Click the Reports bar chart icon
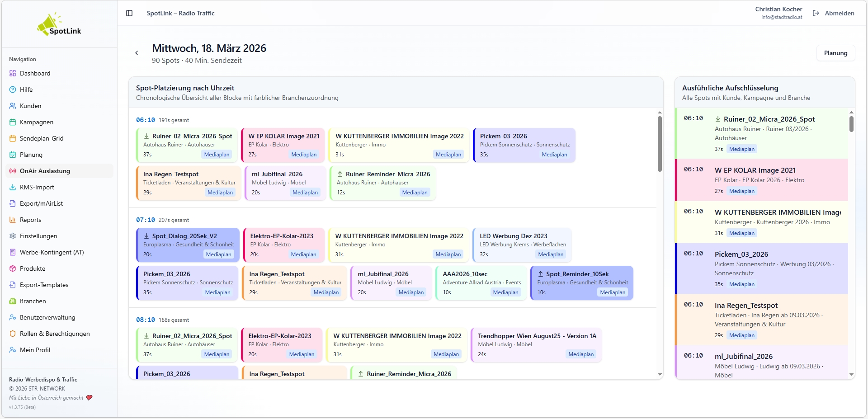868x419 pixels. (13, 220)
